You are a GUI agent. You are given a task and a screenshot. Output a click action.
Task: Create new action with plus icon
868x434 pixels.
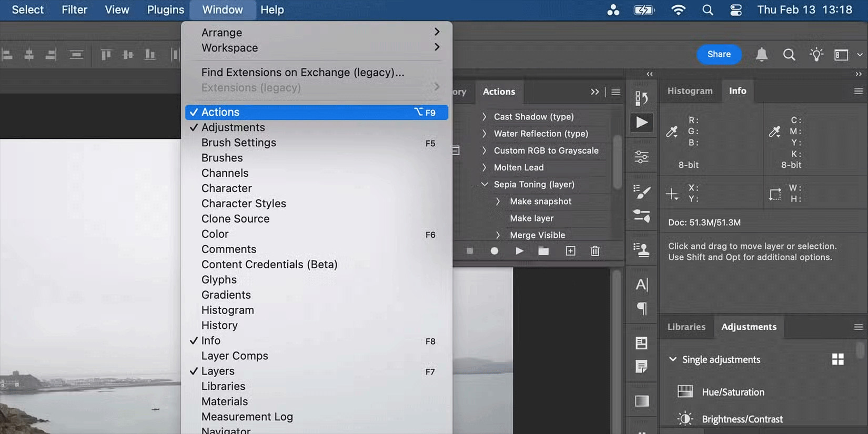coord(570,251)
